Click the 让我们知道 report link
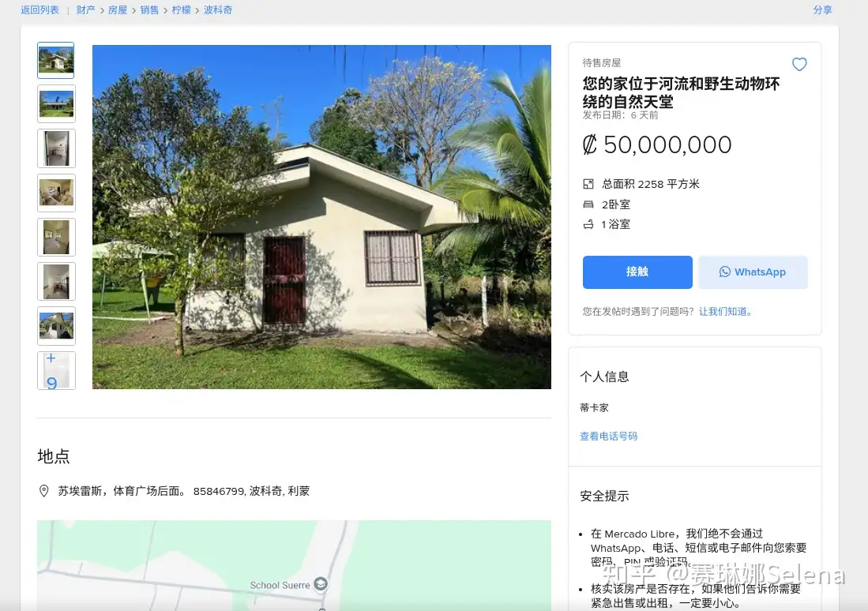 (725, 312)
